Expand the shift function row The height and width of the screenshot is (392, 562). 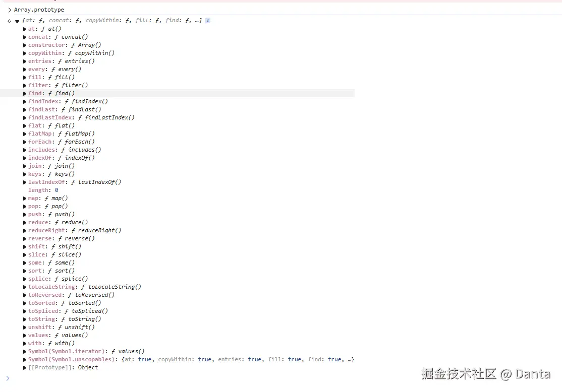(25, 247)
